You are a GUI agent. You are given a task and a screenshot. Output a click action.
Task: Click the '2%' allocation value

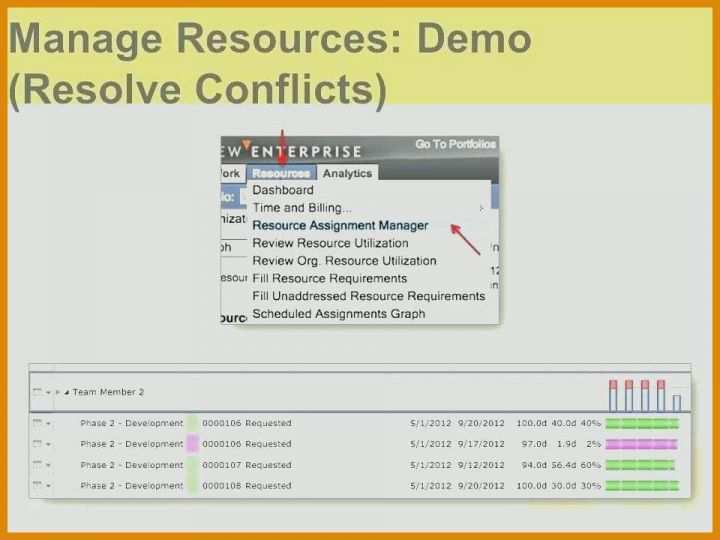click(594, 444)
